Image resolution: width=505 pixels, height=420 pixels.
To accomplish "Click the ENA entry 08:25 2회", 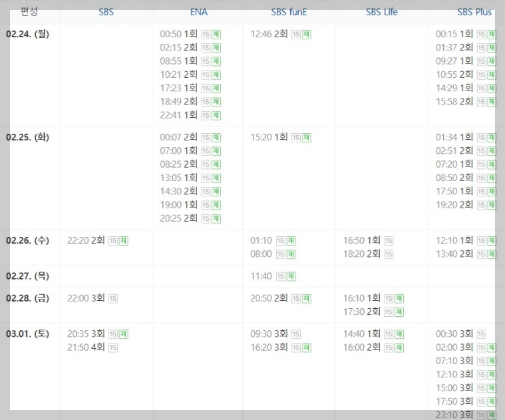I will pyautogui.click(x=179, y=164).
